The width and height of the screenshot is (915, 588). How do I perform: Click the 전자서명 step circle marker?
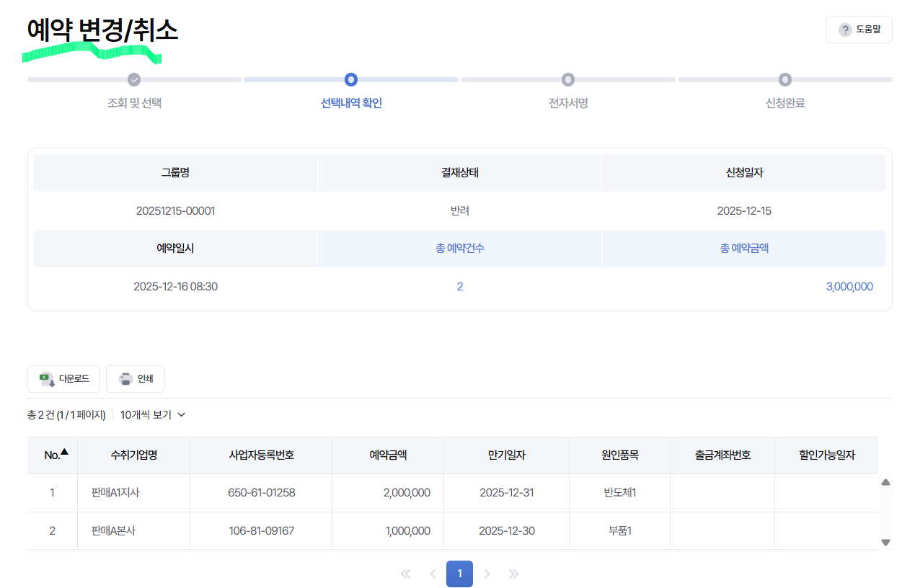[568, 79]
